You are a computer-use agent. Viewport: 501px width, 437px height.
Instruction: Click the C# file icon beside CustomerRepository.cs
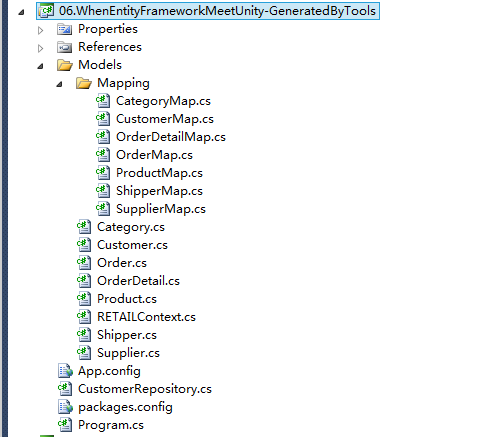pyautogui.click(x=65, y=389)
